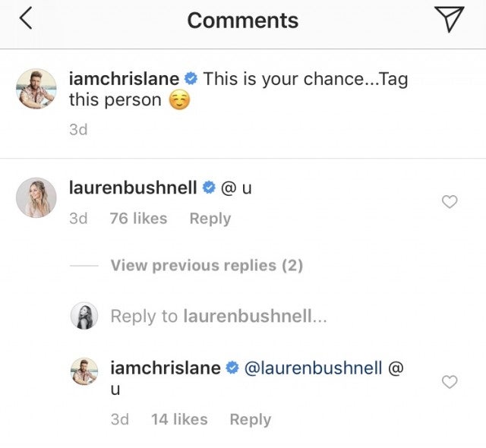Tap the back arrow icon

25,20
